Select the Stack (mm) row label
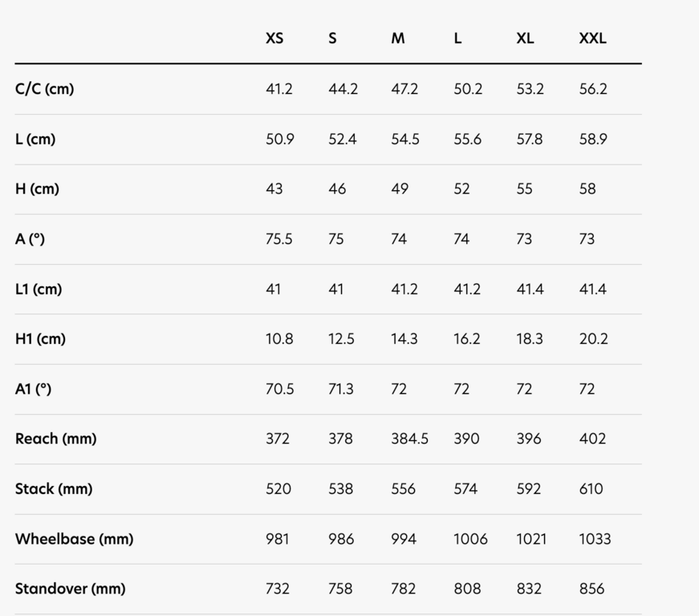The width and height of the screenshot is (699, 616). coord(54,489)
